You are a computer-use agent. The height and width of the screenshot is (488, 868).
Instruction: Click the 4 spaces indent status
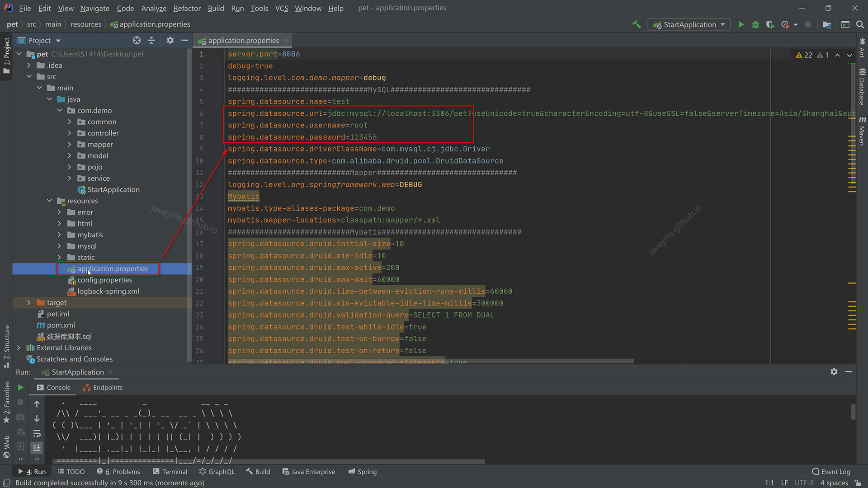[834, 483]
